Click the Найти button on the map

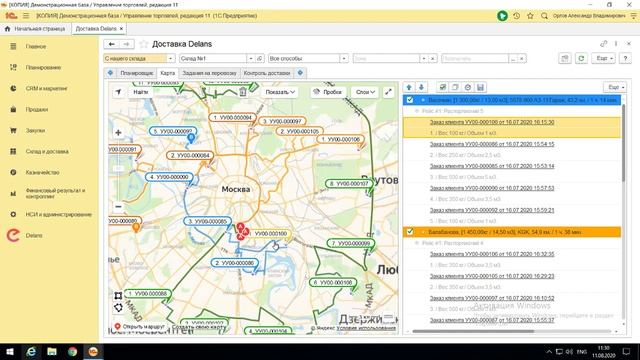pos(141,92)
